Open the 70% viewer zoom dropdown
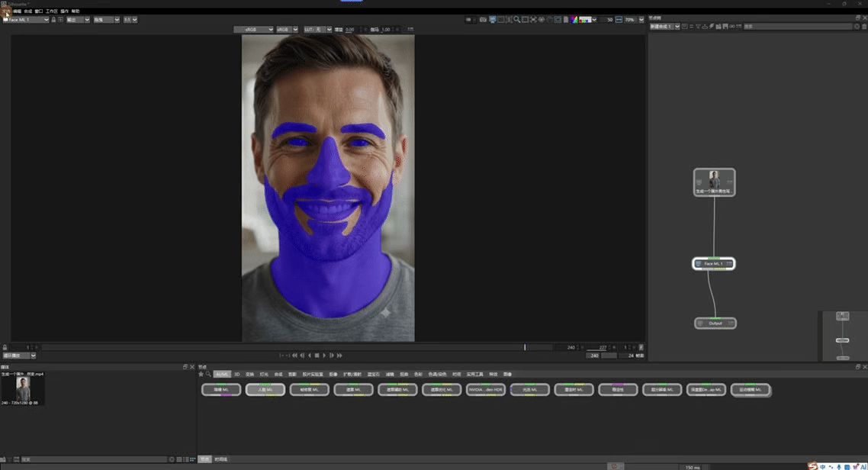Screen dimensions: 868x470 pyautogui.click(x=635, y=20)
